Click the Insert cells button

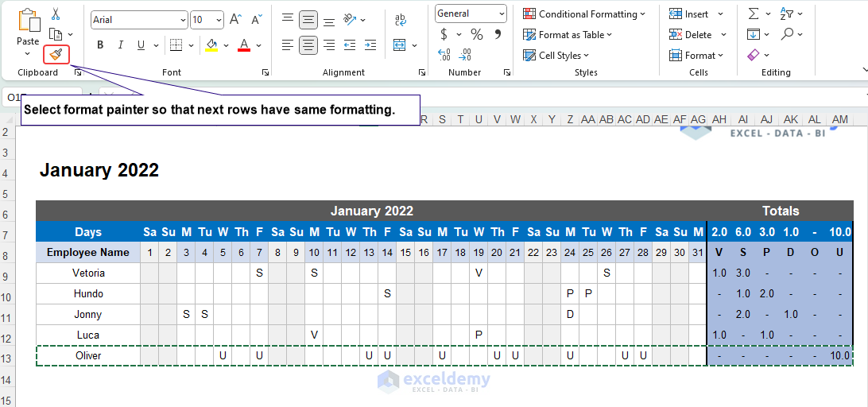tap(689, 14)
